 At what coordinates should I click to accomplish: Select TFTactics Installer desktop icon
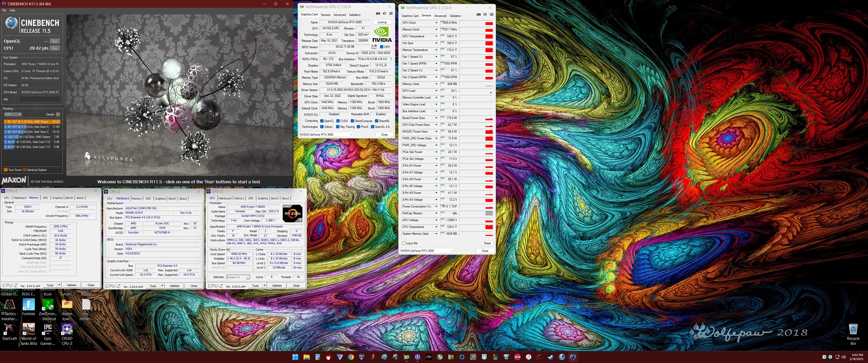click(x=9, y=310)
